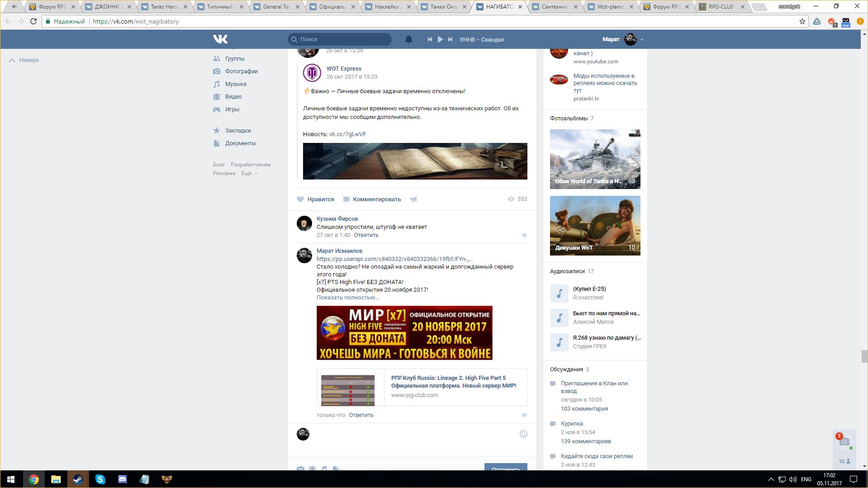Screen dimensions: 868x488
Task: Click the address bar URL
Action: pyautogui.click(x=136, y=21)
